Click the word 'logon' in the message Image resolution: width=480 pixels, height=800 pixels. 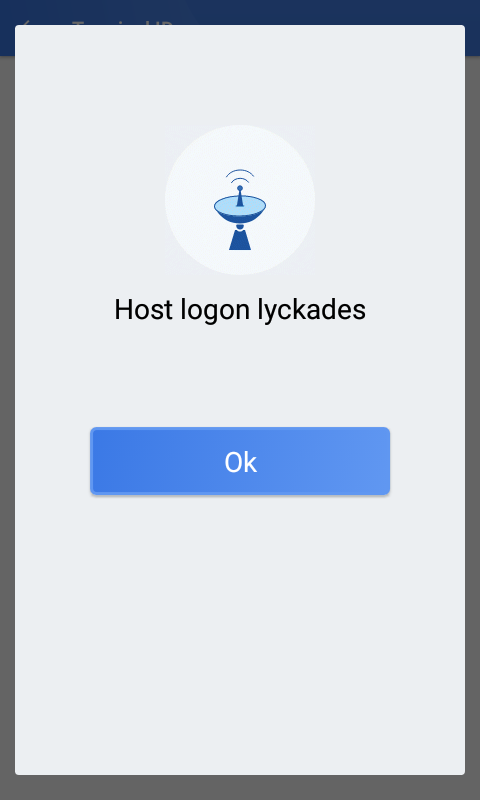tap(215, 310)
